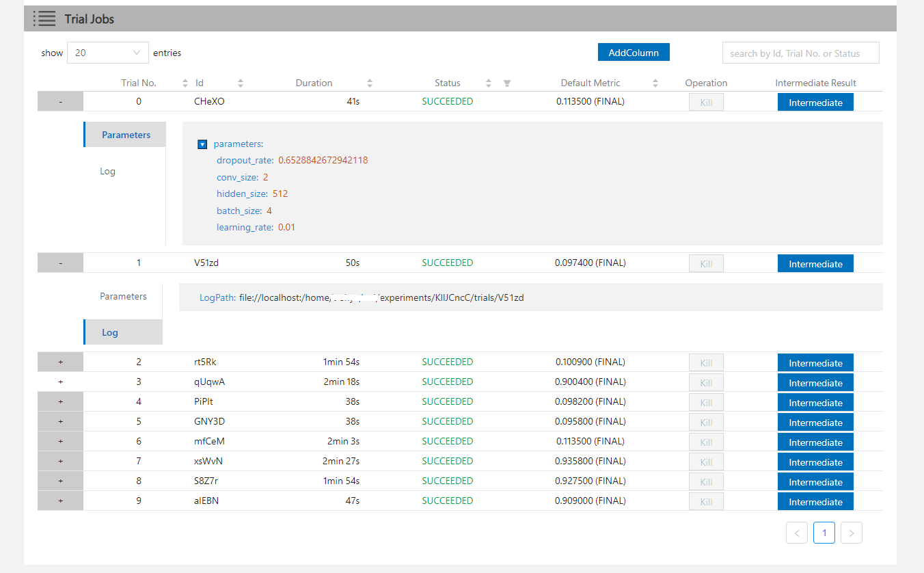Click the search by Id input field
The image size is (924, 573).
(800, 53)
